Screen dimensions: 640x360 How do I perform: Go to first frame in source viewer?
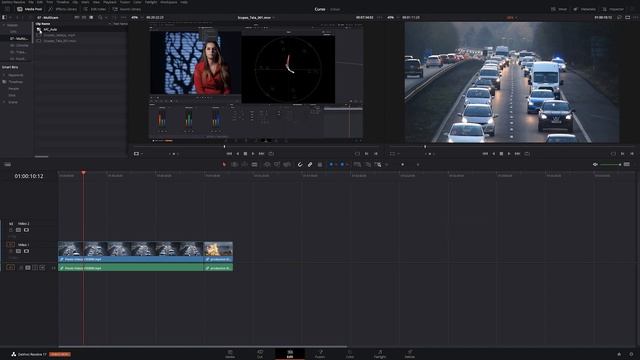[229, 154]
